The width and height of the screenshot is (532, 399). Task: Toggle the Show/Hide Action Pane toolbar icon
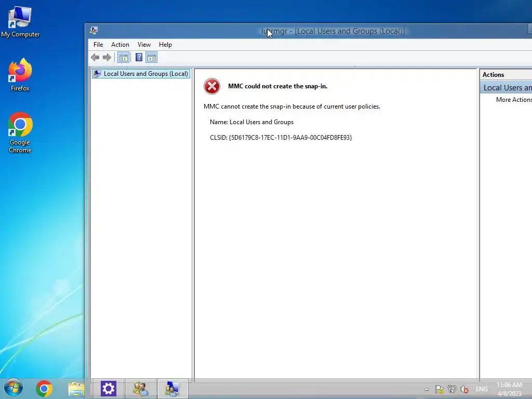(x=151, y=57)
